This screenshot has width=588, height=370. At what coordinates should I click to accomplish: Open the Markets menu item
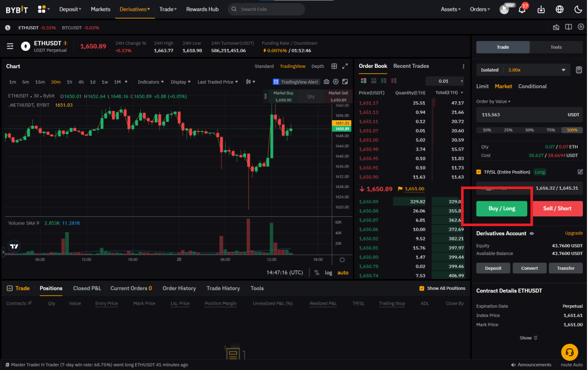point(101,9)
